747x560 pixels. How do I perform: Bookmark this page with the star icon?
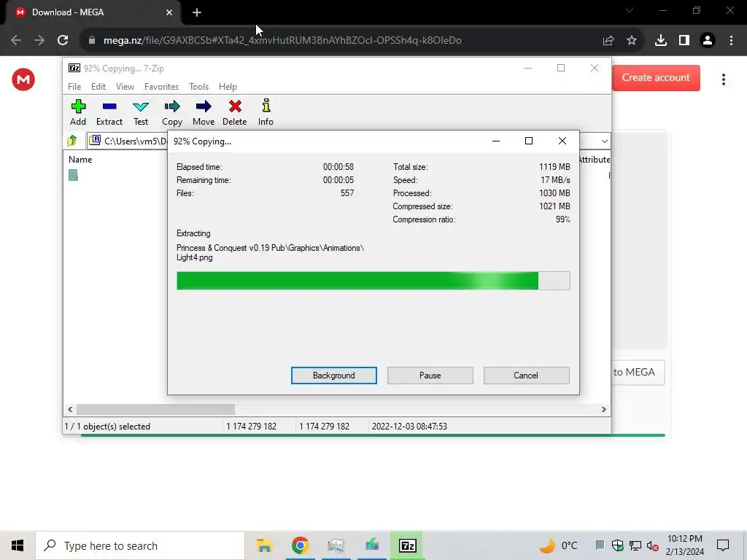pos(632,40)
